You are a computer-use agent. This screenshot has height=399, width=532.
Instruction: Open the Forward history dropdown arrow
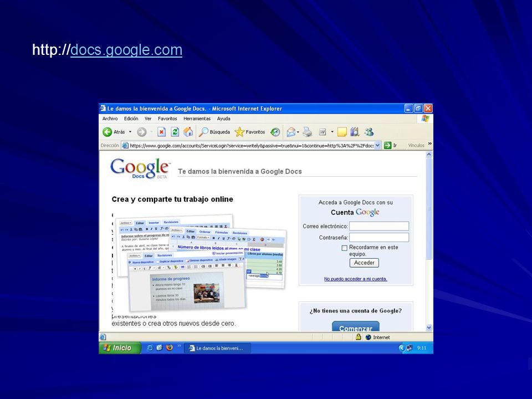151,132
